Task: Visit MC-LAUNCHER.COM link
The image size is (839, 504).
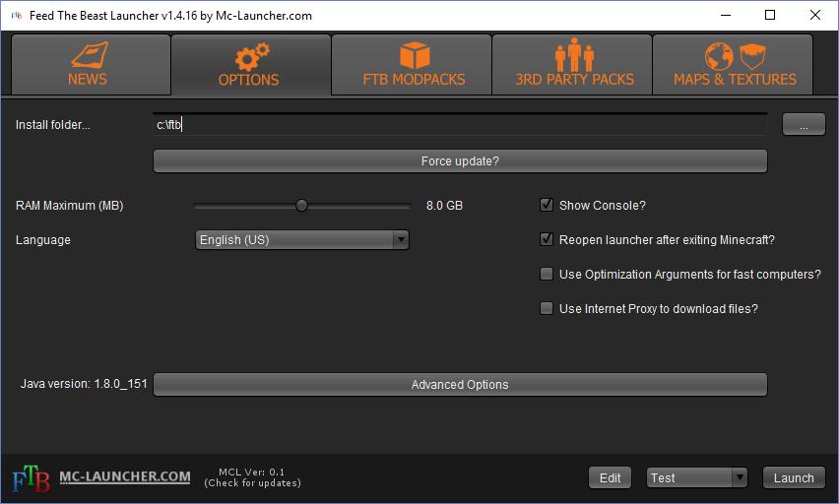Action: (x=125, y=476)
